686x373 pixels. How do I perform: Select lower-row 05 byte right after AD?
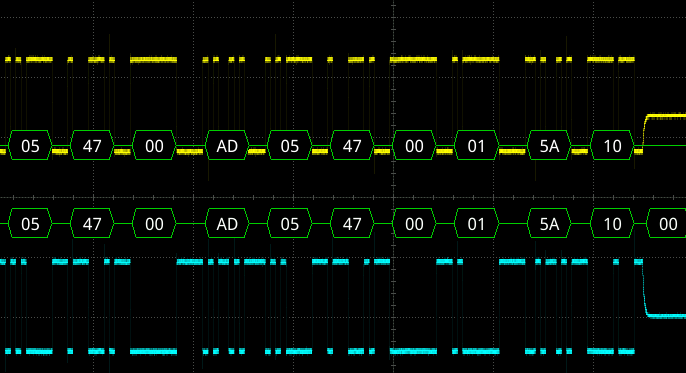pos(290,223)
